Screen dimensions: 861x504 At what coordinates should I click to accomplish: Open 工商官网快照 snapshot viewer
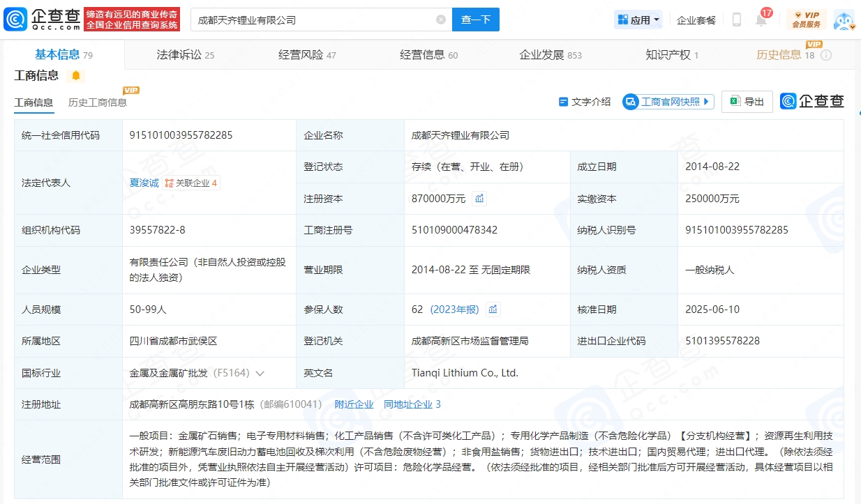coord(668,101)
